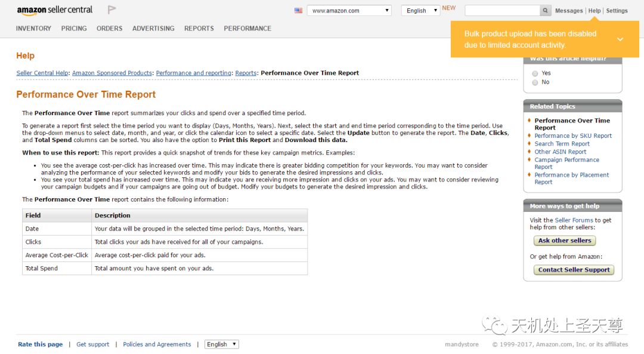The width and height of the screenshot is (644, 354).
Task: Open the Inventory menu
Action: (33, 29)
